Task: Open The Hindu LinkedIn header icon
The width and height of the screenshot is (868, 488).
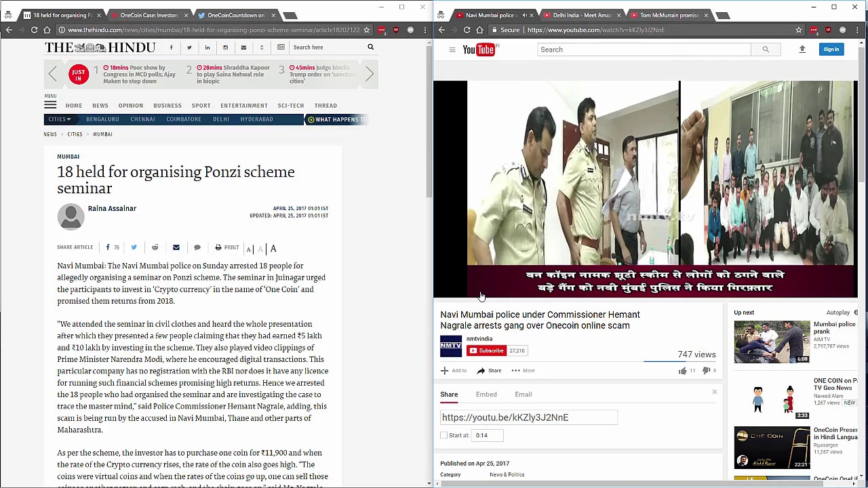Action: point(208,47)
